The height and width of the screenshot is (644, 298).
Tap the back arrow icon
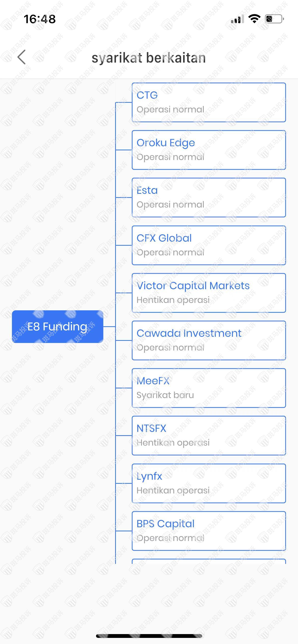22,57
